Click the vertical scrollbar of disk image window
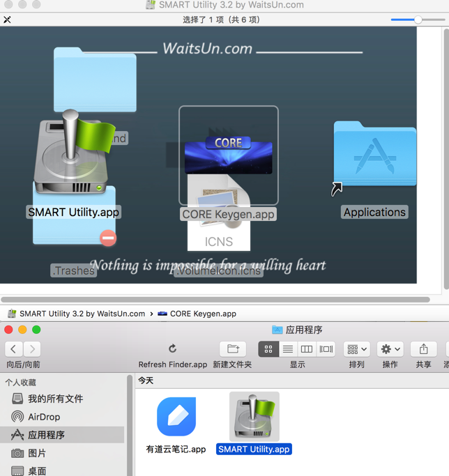 coord(446,159)
